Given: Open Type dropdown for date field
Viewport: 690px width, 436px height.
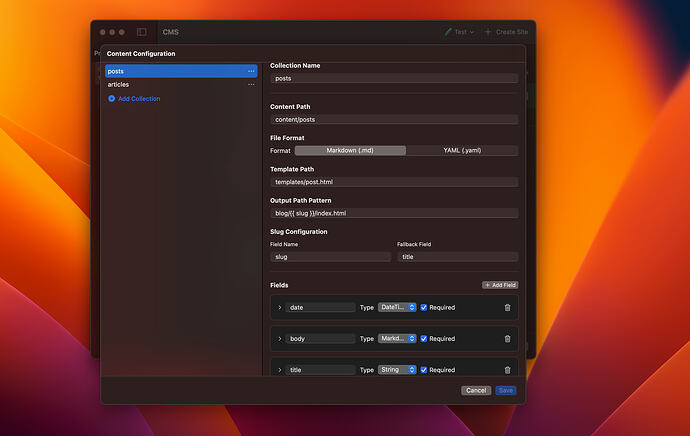Looking at the screenshot, I should pyautogui.click(x=397, y=307).
